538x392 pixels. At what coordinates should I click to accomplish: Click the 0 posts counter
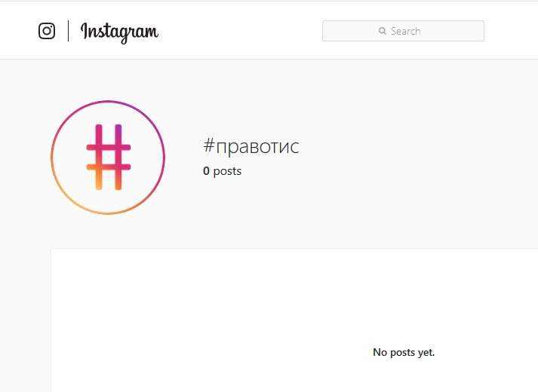tap(223, 170)
